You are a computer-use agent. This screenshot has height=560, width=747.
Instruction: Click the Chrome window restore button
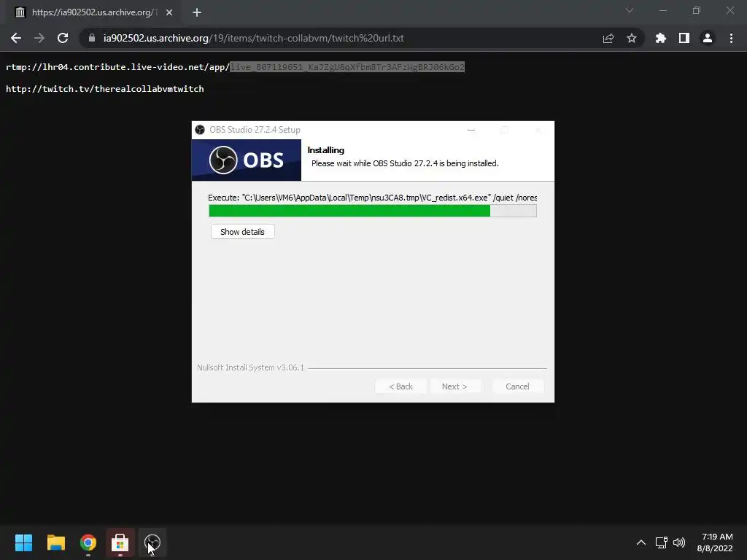point(697,10)
